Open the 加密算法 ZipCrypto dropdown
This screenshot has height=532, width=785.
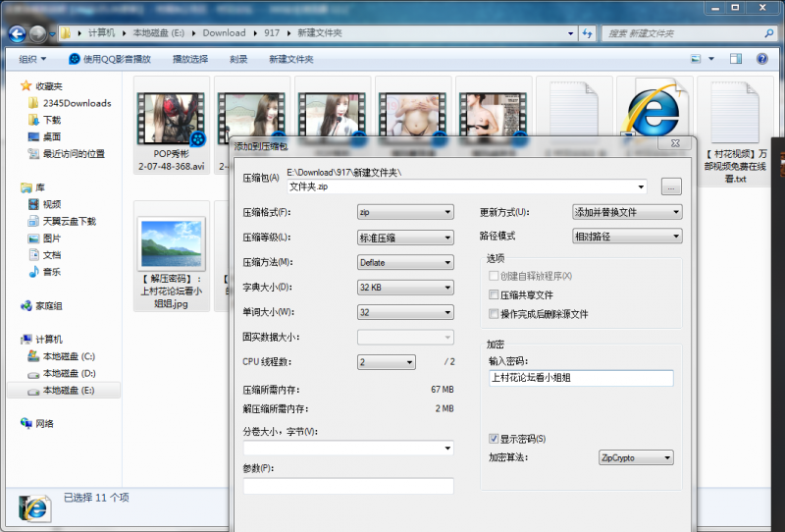tap(636, 457)
